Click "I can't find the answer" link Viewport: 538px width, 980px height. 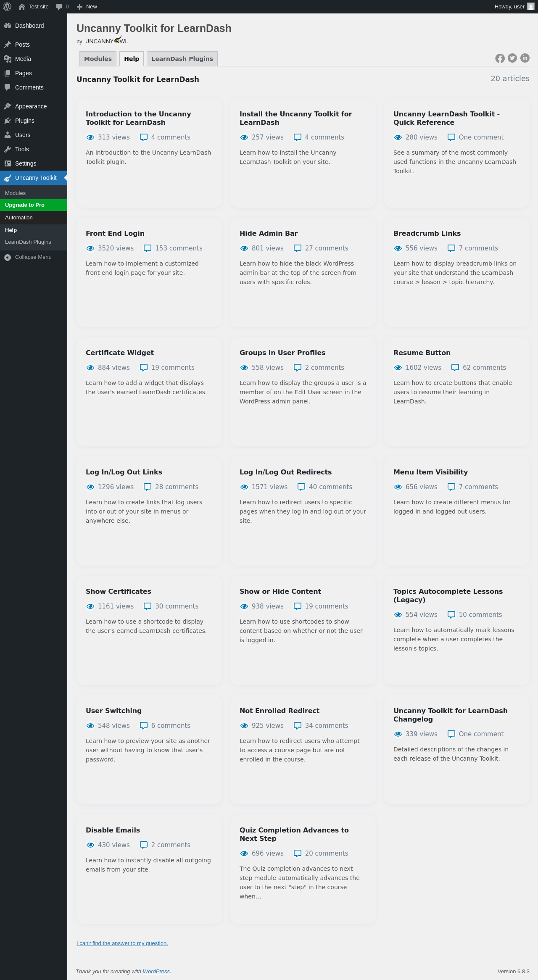point(122,943)
